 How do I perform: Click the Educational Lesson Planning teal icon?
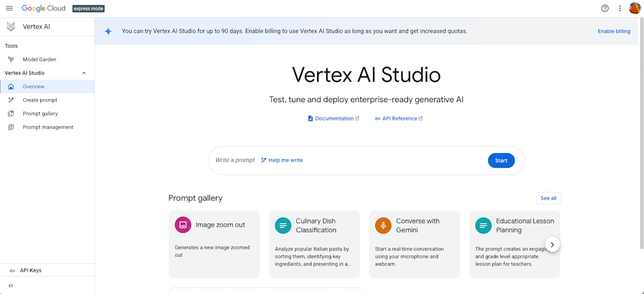484,225
